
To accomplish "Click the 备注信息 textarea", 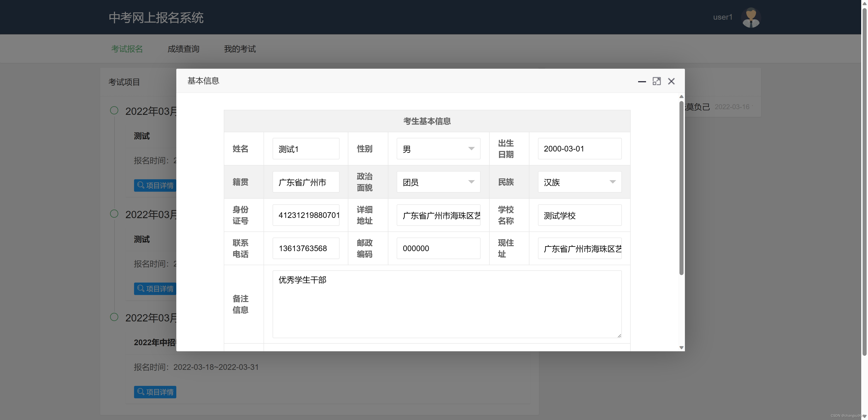I will 446,304.
